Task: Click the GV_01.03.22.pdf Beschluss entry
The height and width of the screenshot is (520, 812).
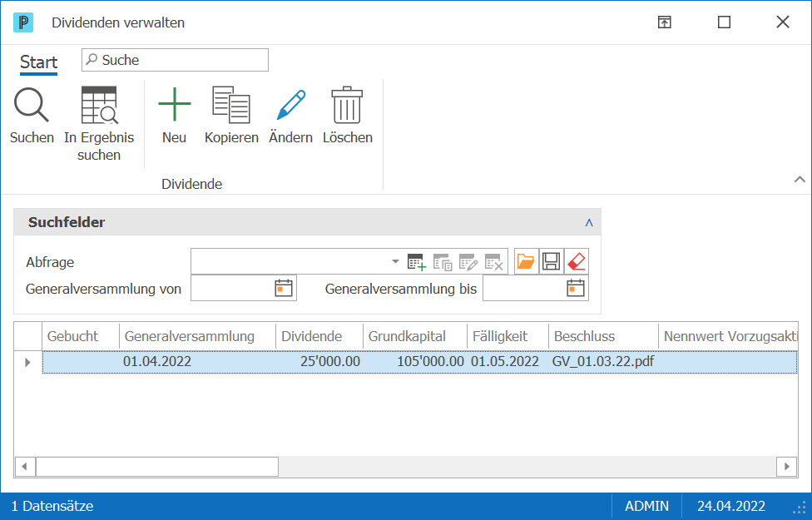Action: pyautogui.click(x=604, y=362)
